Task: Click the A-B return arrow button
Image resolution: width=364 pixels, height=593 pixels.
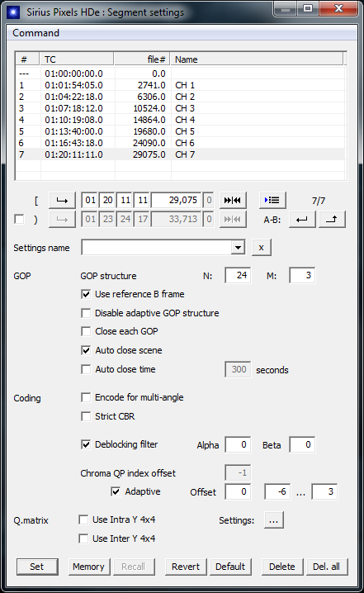Action: coord(302,220)
